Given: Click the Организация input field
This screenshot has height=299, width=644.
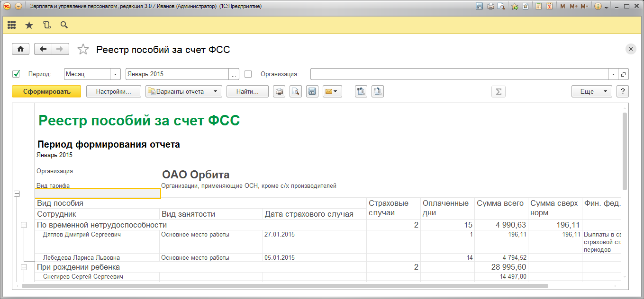Looking at the screenshot, I should coord(459,74).
